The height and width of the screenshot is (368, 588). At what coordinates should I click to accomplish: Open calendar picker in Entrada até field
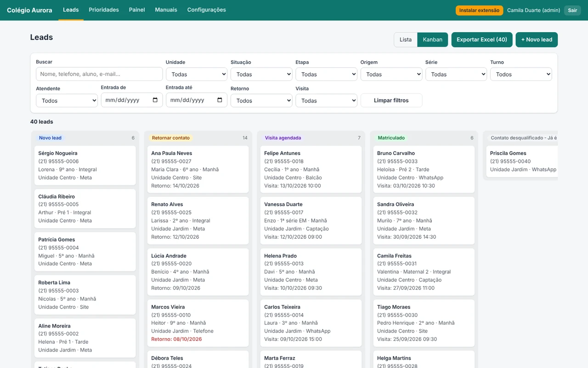(220, 100)
